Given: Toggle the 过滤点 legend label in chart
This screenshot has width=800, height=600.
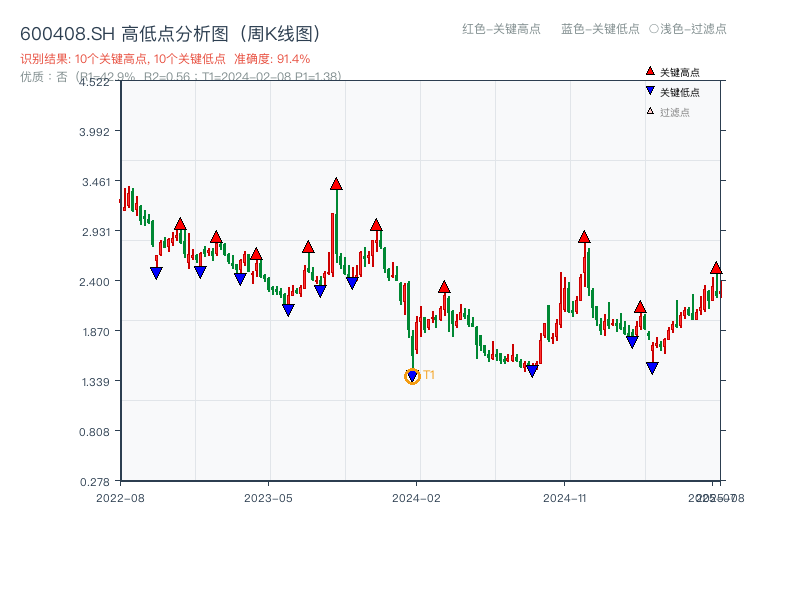Looking at the screenshot, I should [x=674, y=112].
